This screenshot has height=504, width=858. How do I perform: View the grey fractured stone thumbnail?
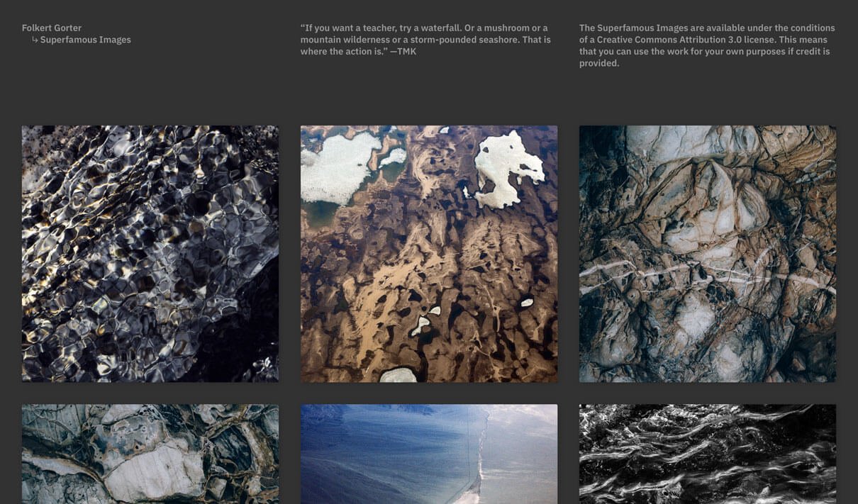150,454
